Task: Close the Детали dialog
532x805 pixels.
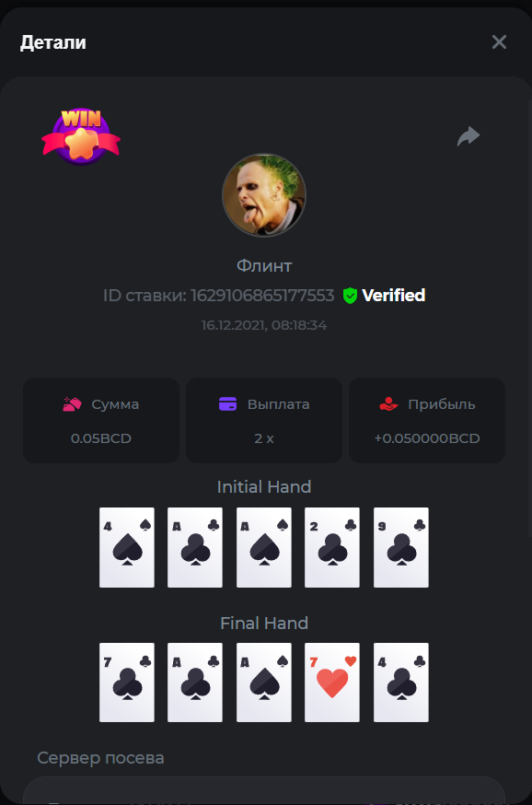Action: 499,42
